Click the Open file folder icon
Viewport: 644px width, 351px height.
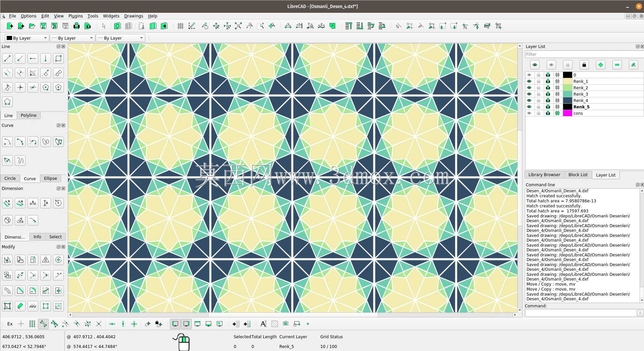coord(32,26)
